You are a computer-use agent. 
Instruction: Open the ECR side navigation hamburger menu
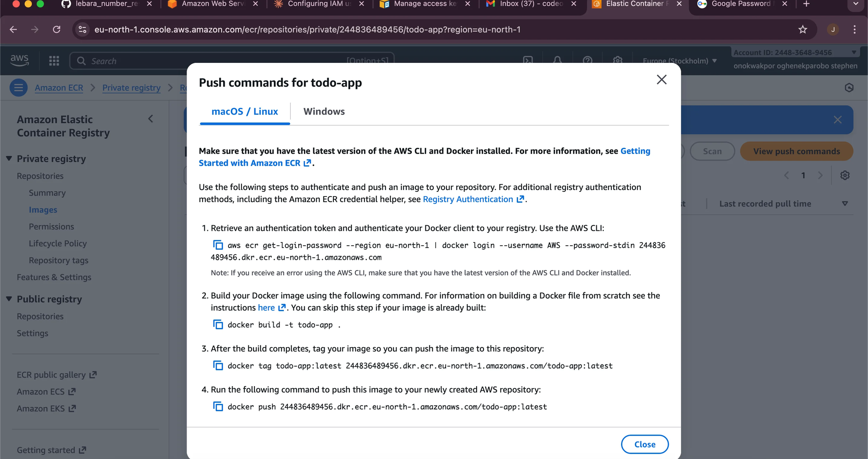tap(18, 88)
